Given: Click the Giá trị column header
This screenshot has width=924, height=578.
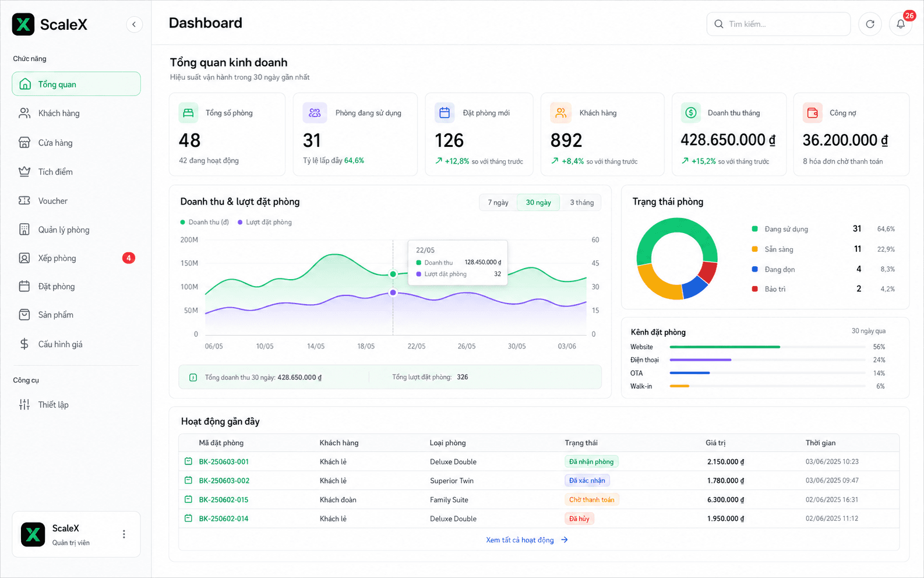Looking at the screenshot, I should pos(715,443).
